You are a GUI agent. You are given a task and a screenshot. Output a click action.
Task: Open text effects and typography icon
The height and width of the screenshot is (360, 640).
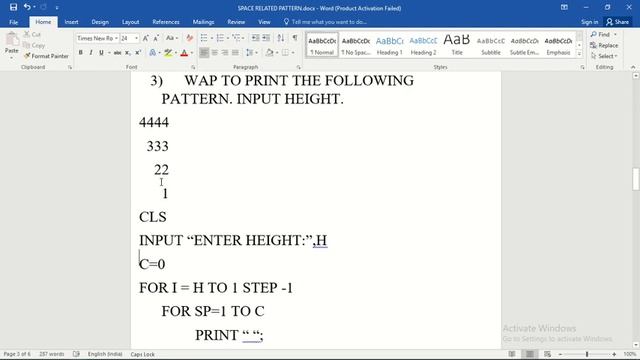pyautogui.click(x=153, y=53)
